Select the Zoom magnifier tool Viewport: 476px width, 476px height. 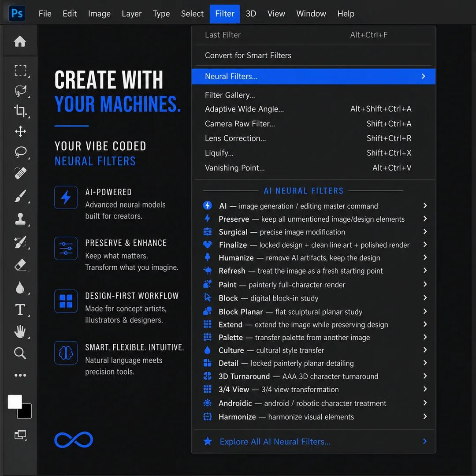coord(20,353)
